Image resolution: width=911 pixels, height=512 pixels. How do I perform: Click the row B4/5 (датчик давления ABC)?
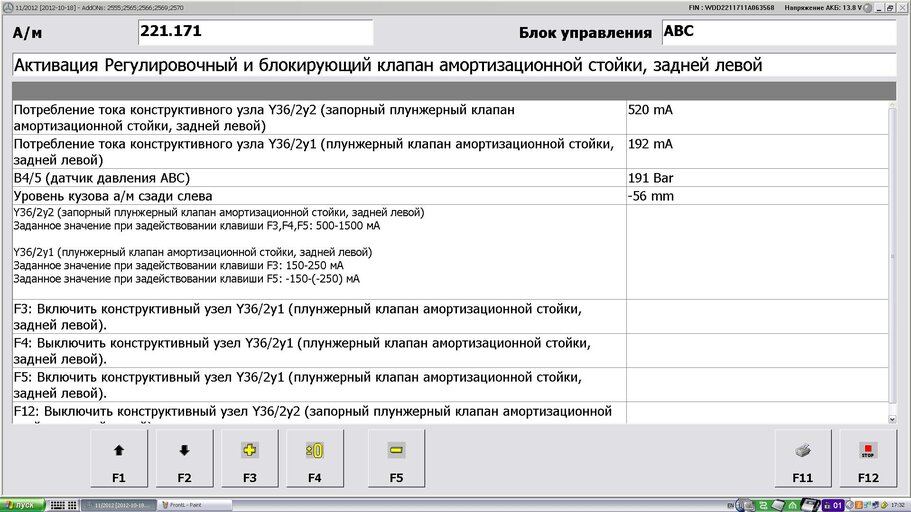click(x=319, y=178)
